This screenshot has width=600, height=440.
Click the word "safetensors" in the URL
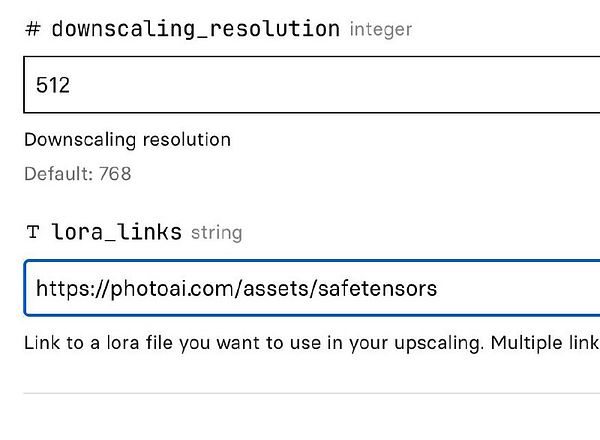click(x=378, y=289)
